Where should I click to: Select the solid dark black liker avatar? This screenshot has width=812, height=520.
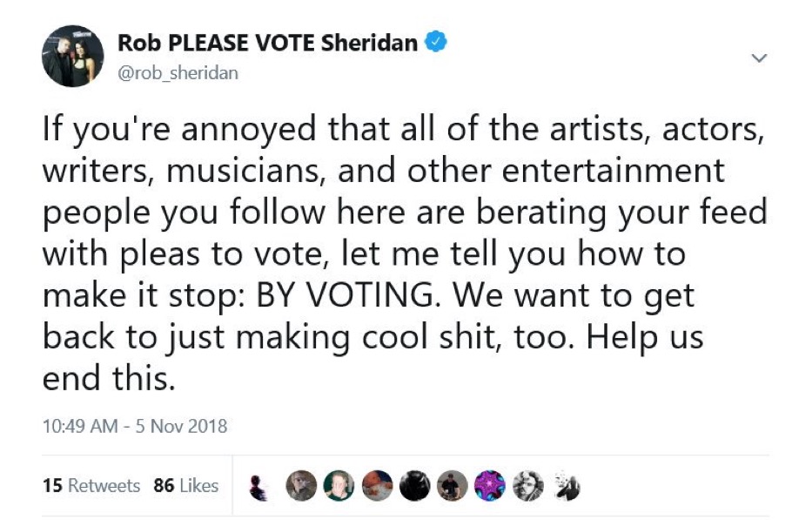415,486
